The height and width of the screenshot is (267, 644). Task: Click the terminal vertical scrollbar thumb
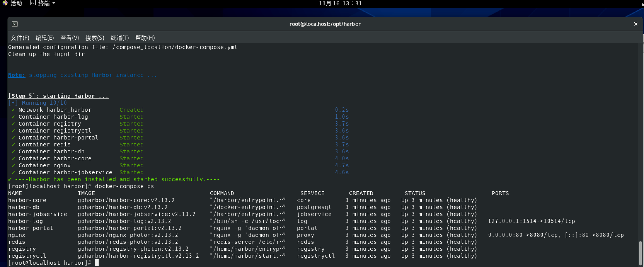(640, 253)
